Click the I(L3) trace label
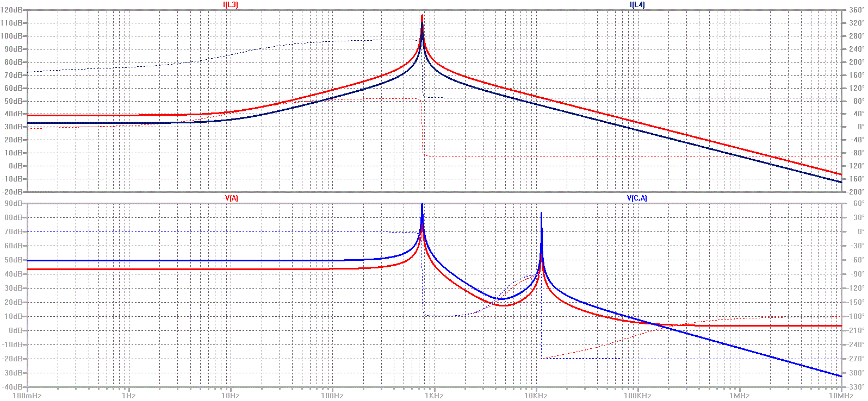The height and width of the screenshot is (401, 868). click(x=231, y=4)
